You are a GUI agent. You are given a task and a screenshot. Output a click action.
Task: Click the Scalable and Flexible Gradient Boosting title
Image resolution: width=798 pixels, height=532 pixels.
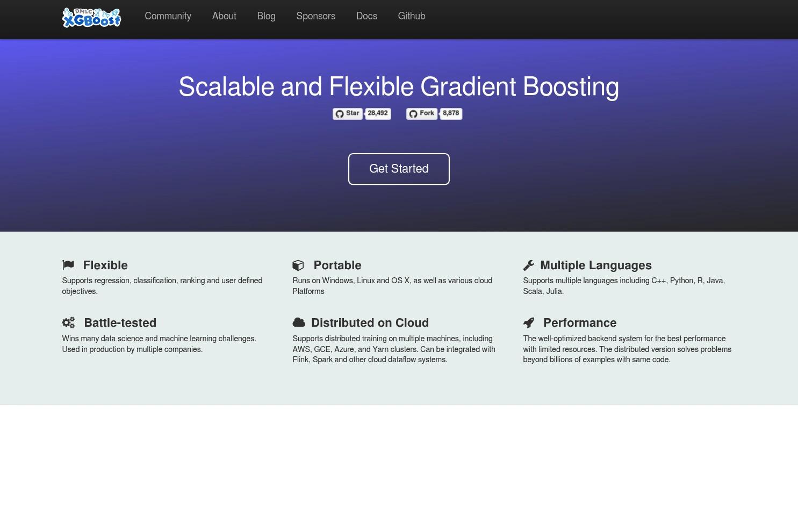click(x=399, y=87)
